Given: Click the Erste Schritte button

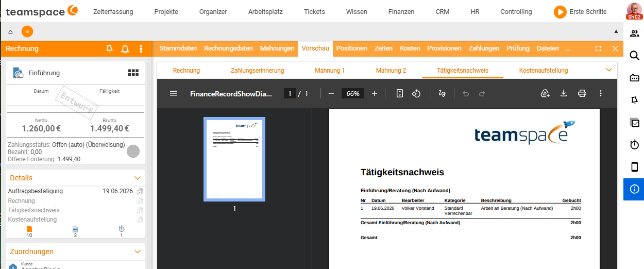Looking at the screenshot, I should click(580, 11).
